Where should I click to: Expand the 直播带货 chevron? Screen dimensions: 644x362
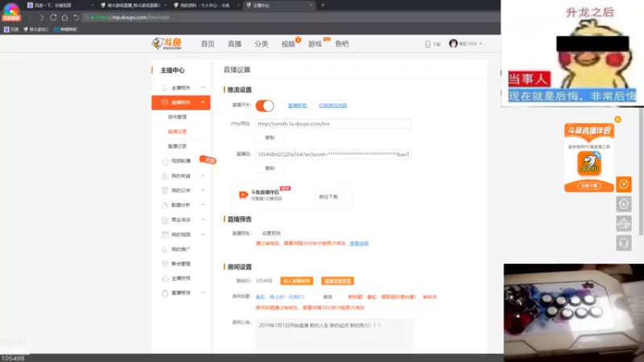tap(203, 293)
